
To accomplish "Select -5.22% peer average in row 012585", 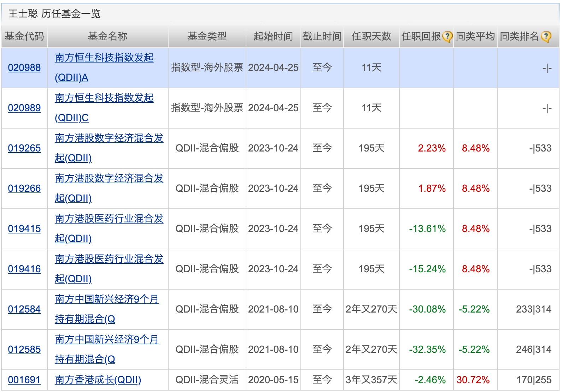I will pyautogui.click(x=474, y=350).
